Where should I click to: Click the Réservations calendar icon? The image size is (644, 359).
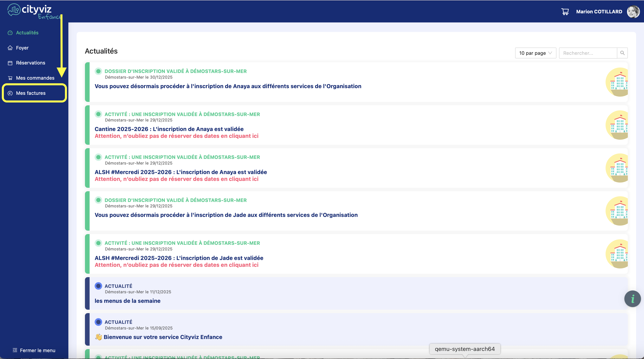pos(10,63)
